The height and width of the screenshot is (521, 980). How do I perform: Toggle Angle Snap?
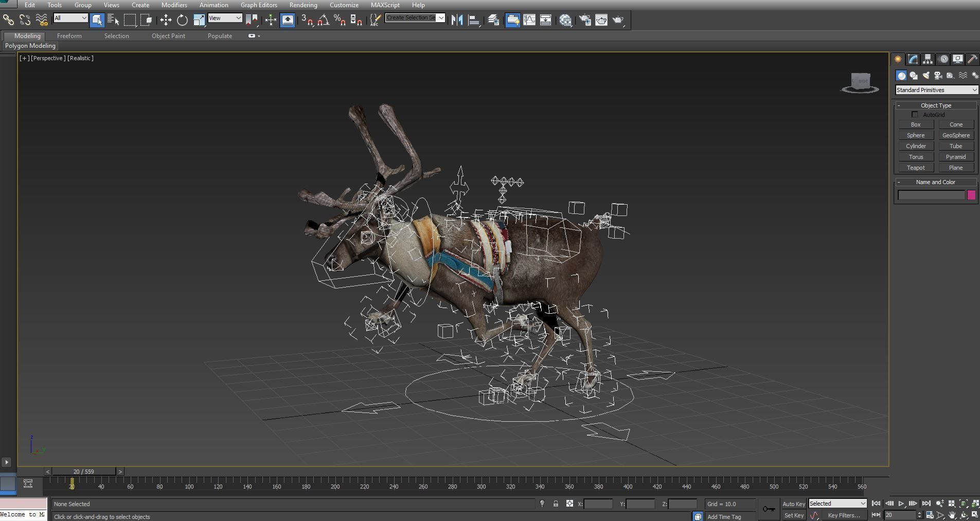(324, 20)
